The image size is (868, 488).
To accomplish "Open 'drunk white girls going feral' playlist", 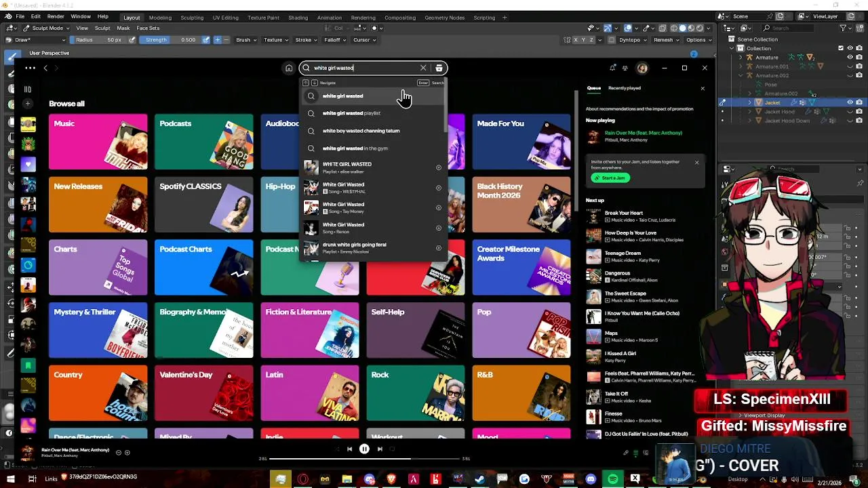I will click(x=372, y=248).
